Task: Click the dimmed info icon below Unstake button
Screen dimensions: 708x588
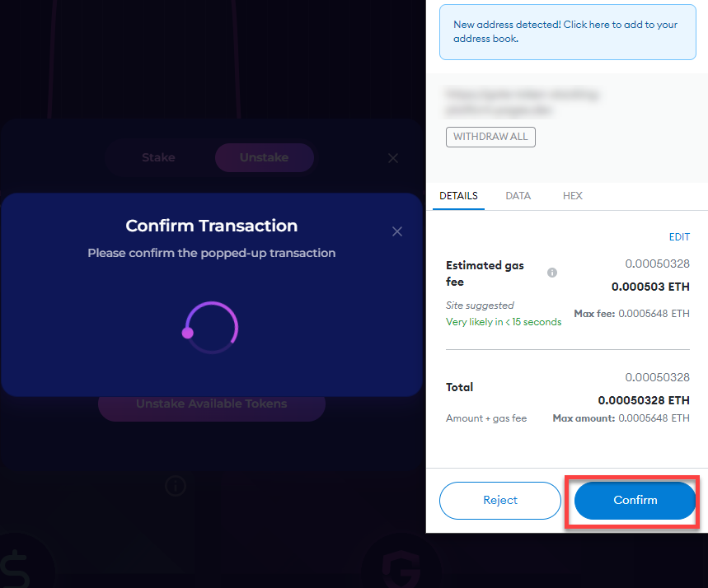Action: [175, 486]
